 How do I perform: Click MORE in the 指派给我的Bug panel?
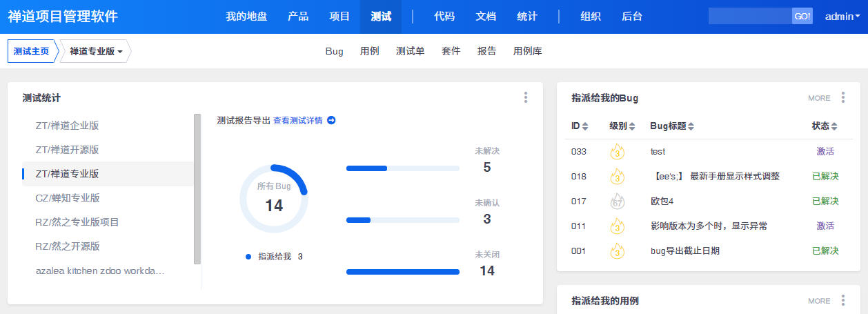(x=819, y=98)
